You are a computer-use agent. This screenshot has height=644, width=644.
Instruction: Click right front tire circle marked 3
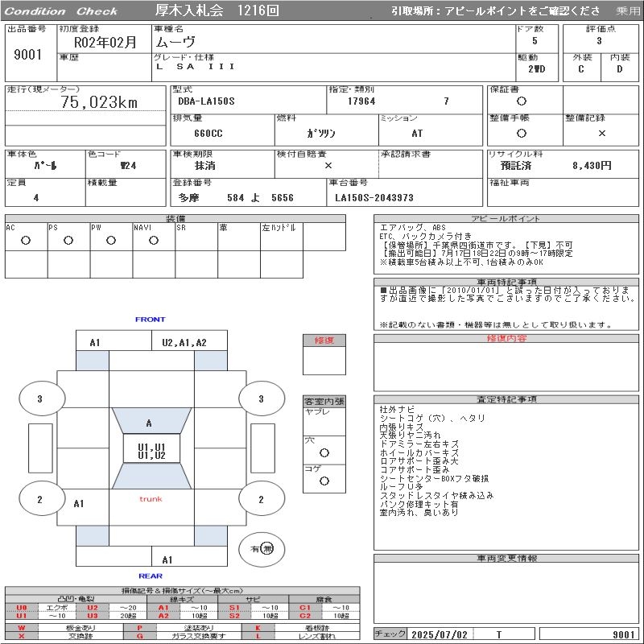coord(262,398)
